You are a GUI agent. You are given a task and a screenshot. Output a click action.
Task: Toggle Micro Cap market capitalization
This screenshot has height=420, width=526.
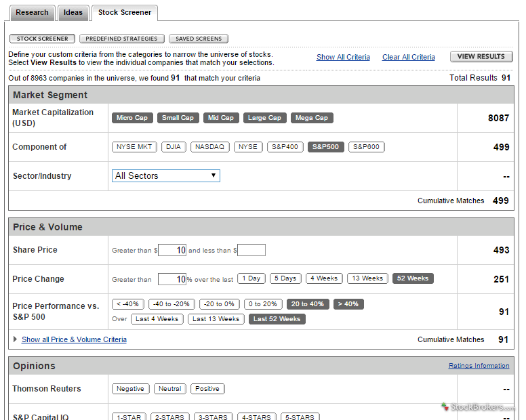tap(132, 118)
